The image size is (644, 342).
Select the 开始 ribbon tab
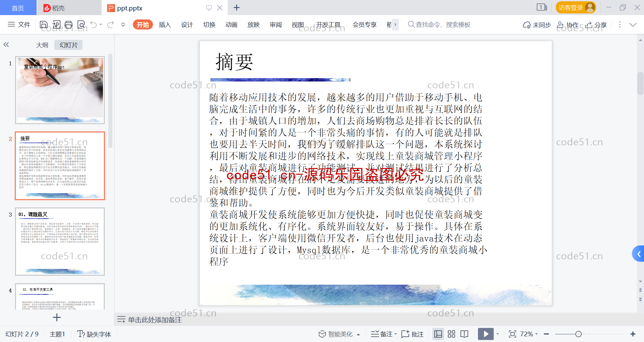pos(143,25)
